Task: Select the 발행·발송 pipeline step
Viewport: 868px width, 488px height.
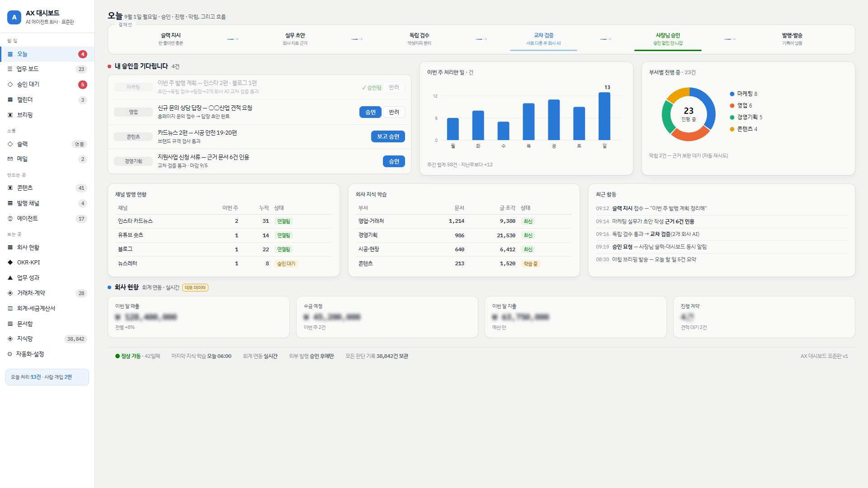Action: pos(792,39)
